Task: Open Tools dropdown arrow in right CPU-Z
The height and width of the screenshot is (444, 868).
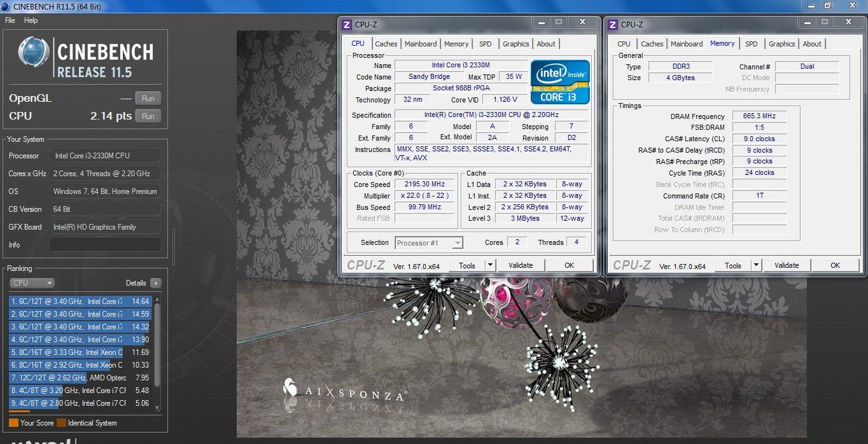Action: [x=756, y=265]
